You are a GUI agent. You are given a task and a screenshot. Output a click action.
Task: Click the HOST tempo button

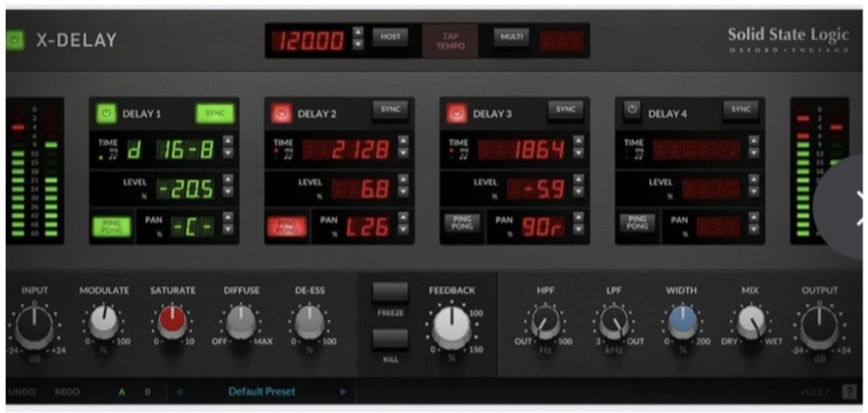point(391,37)
